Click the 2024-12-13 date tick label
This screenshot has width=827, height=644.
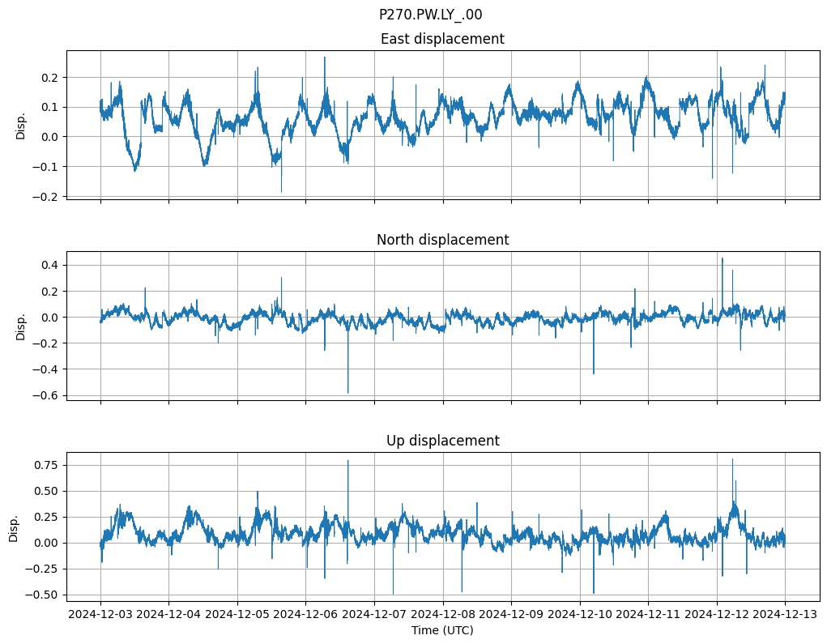point(785,616)
